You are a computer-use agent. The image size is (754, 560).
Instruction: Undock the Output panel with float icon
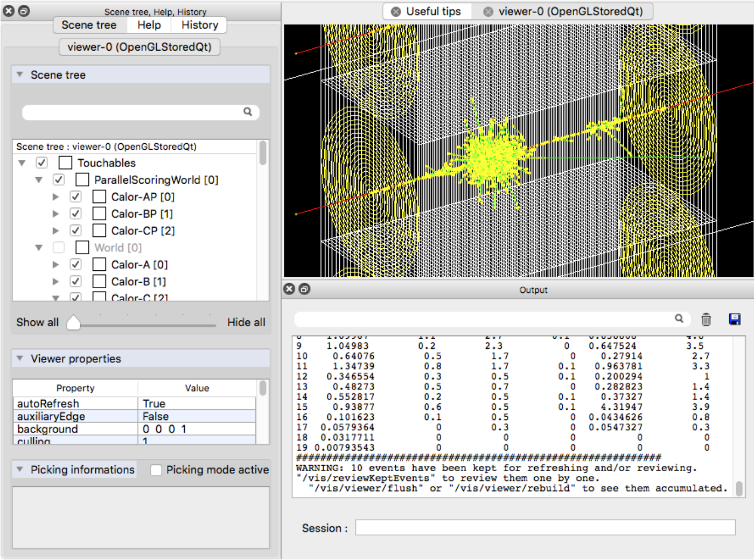coord(304,289)
